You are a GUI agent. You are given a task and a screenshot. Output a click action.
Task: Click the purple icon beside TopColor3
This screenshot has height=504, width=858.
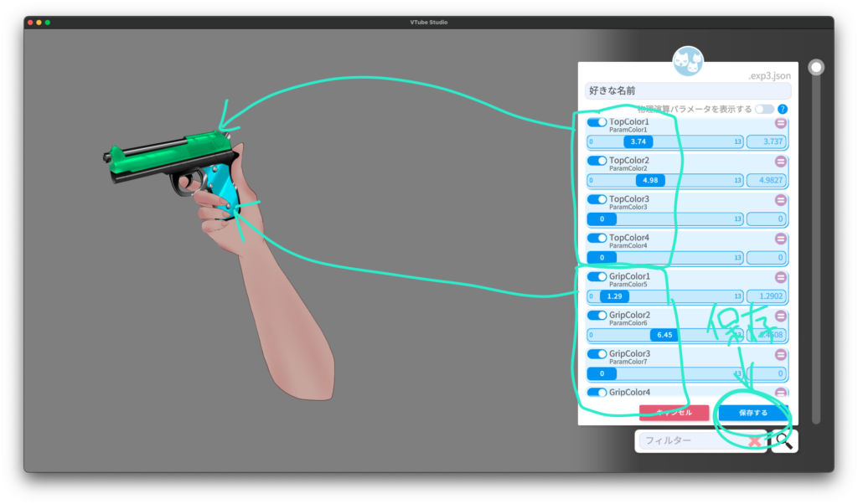tap(780, 200)
